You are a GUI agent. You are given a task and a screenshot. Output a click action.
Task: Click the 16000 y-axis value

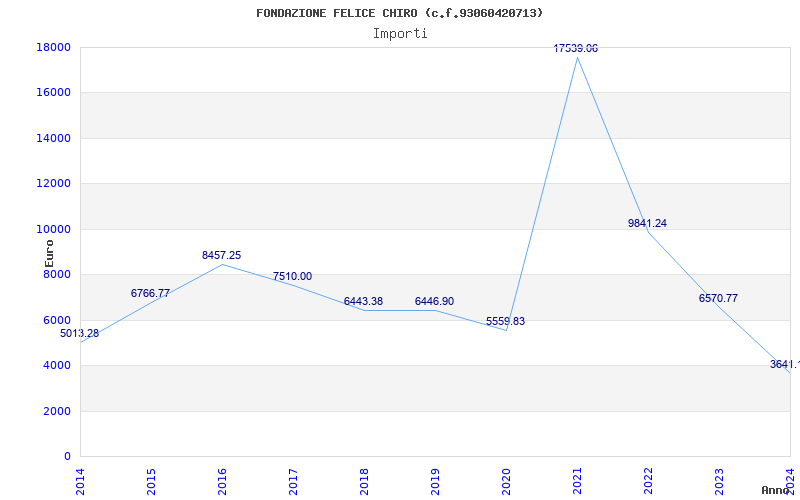pos(53,93)
